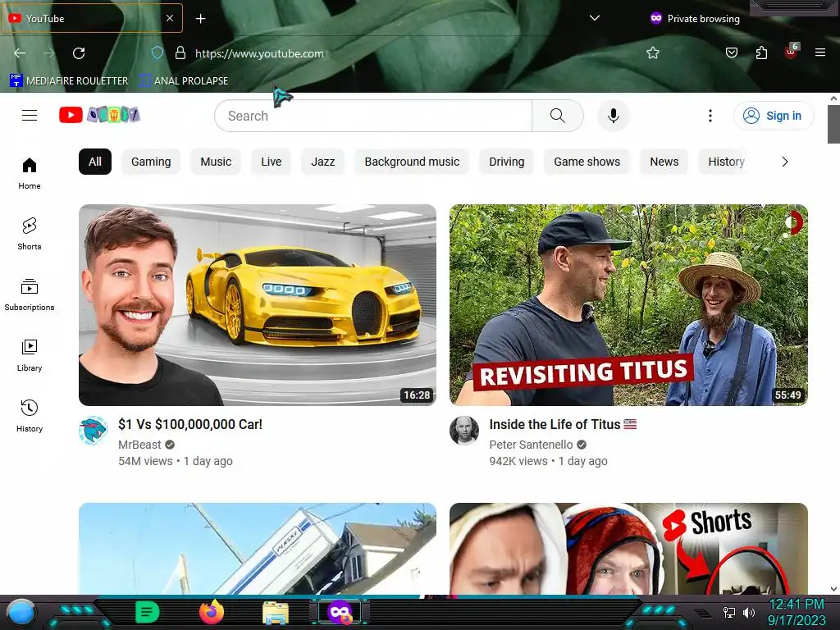The width and height of the screenshot is (840, 630).
Task: Click the Search input field
Action: (x=373, y=116)
